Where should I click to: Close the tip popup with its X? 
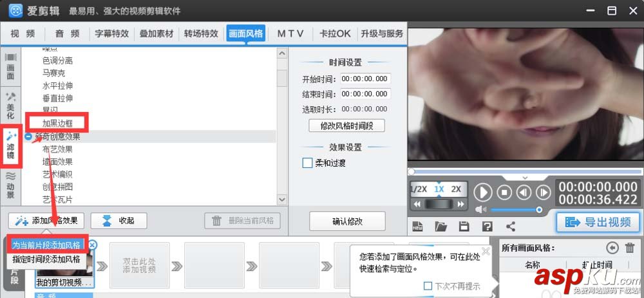(486, 251)
